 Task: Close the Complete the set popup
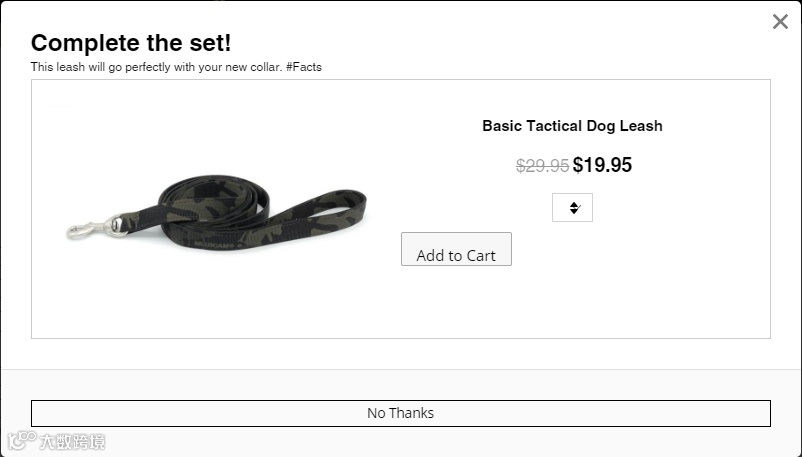coord(780,22)
